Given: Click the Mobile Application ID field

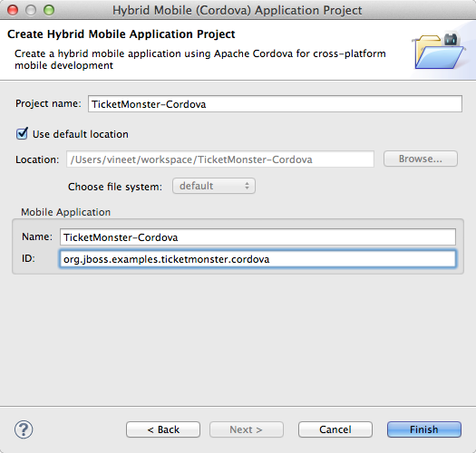Looking at the screenshot, I should point(257,259).
